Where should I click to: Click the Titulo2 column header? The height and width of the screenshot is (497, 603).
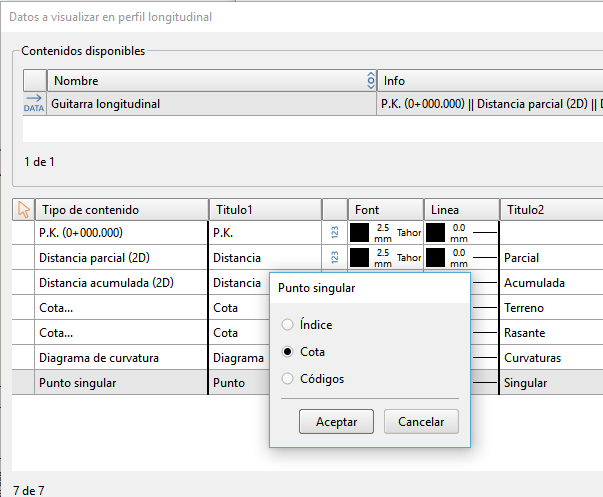(551, 210)
